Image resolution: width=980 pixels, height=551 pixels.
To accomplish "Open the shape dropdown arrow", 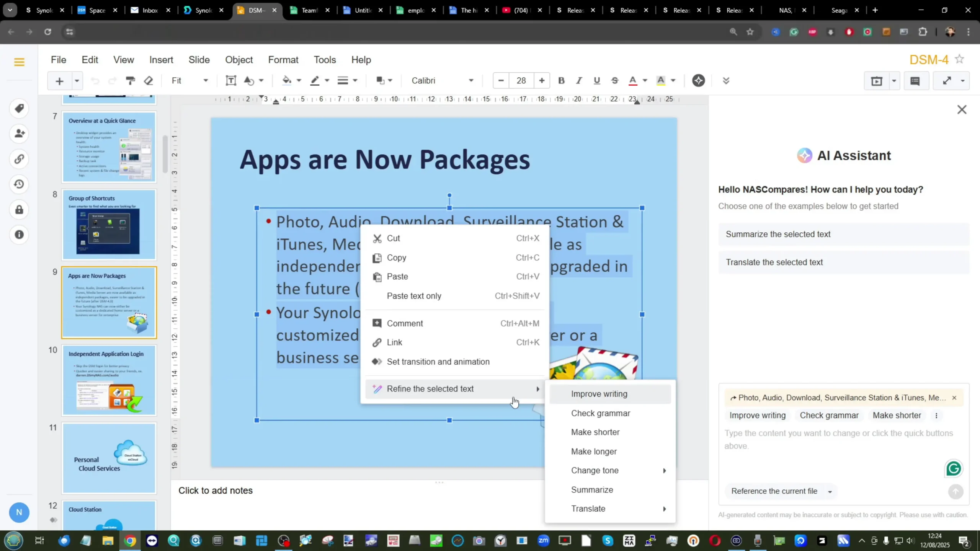I will [x=261, y=81].
